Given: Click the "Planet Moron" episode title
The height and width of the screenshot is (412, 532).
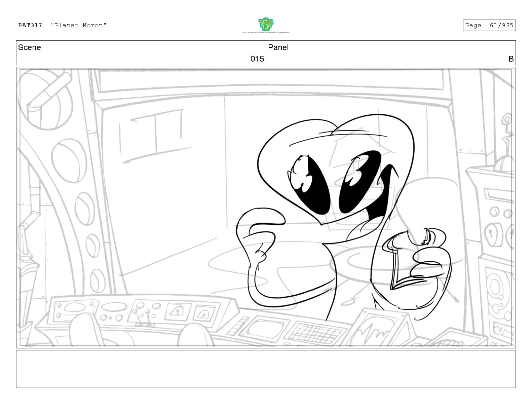Looking at the screenshot, I should coord(79,25).
